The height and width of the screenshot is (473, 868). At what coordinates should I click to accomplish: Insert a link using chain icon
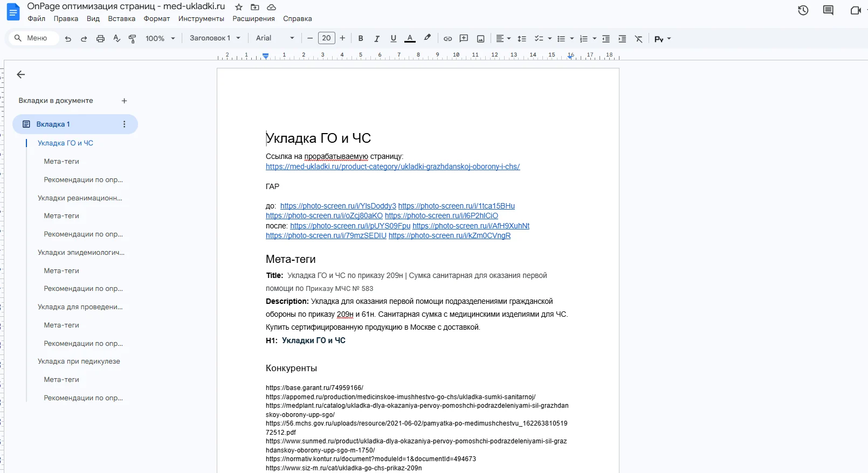[x=447, y=39]
